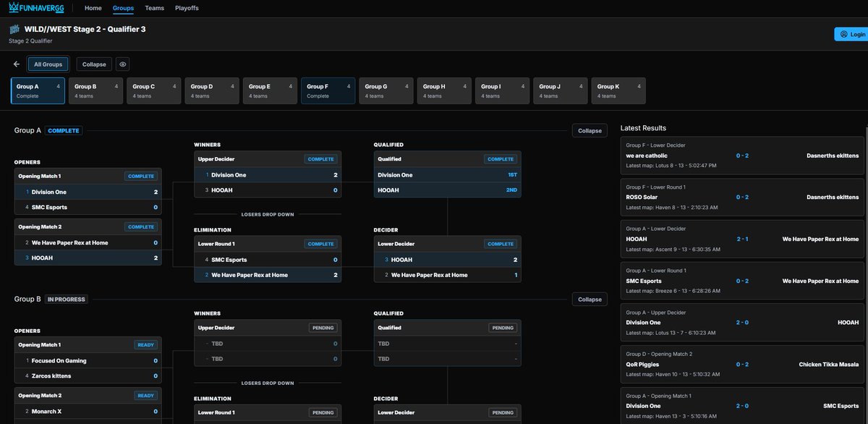Screen dimensions: 868x424
Task: Open the Home nav item
Action: point(93,8)
